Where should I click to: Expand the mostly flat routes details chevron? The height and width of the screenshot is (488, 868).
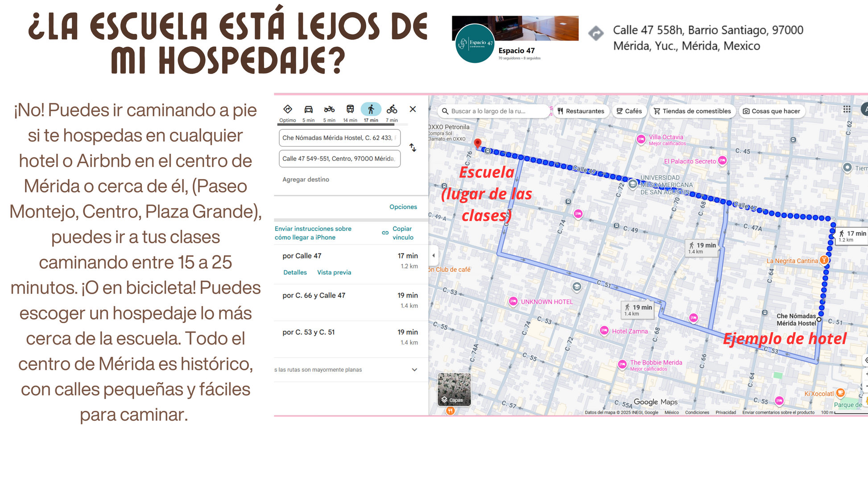[414, 369]
